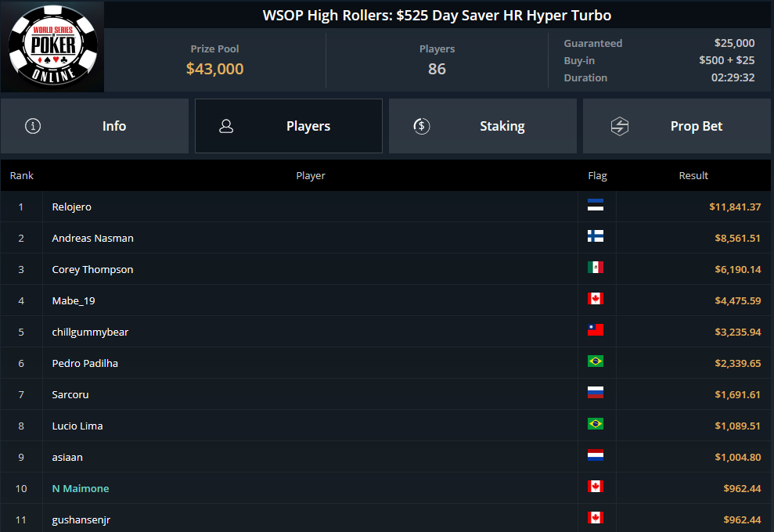Click the Player column header
The height and width of the screenshot is (532, 774).
pyautogui.click(x=311, y=176)
